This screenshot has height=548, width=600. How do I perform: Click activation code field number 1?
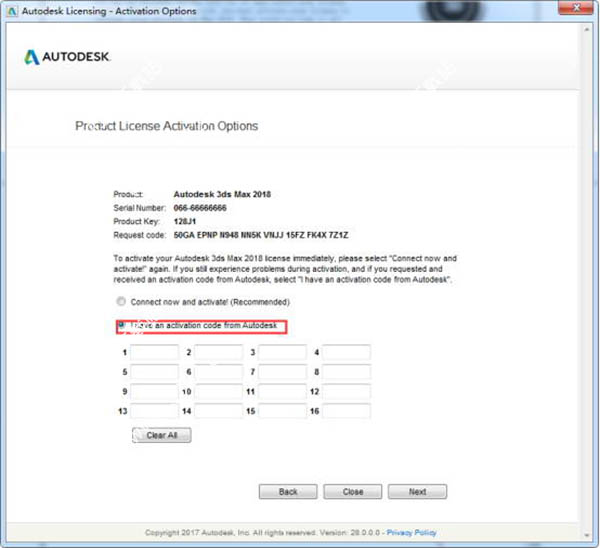coord(155,353)
